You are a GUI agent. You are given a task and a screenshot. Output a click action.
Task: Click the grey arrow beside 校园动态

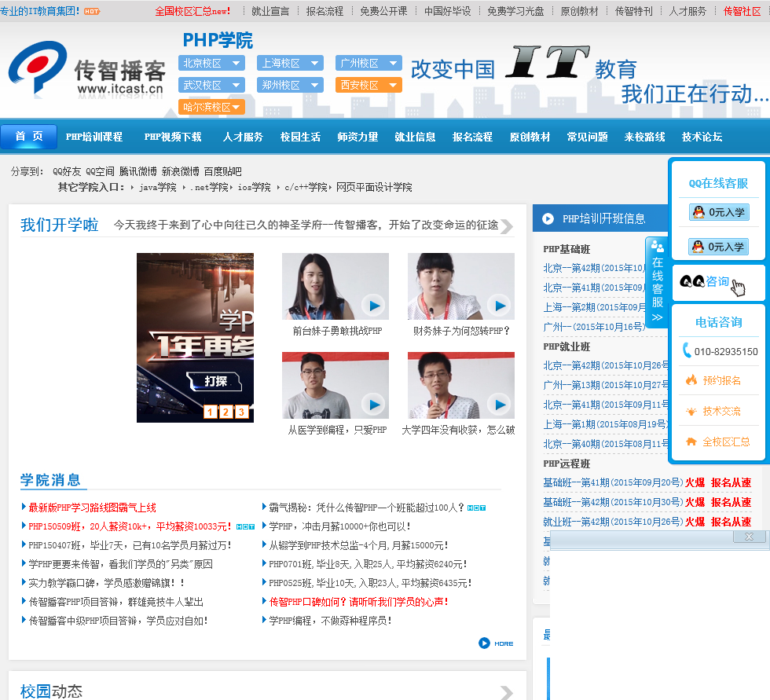point(507,692)
